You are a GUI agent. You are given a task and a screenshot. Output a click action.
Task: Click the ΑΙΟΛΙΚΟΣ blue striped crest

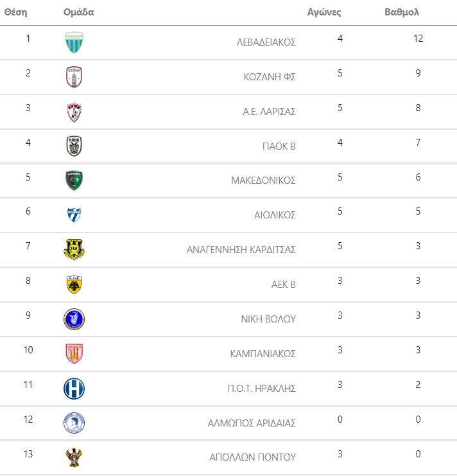[x=74, y=215]
